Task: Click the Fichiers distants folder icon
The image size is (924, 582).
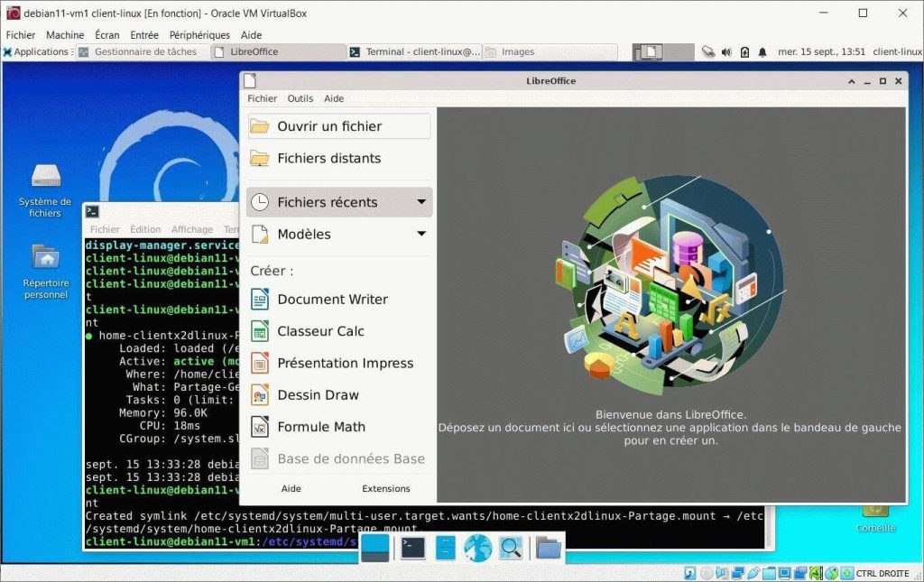Action: [x=259, y=158]
